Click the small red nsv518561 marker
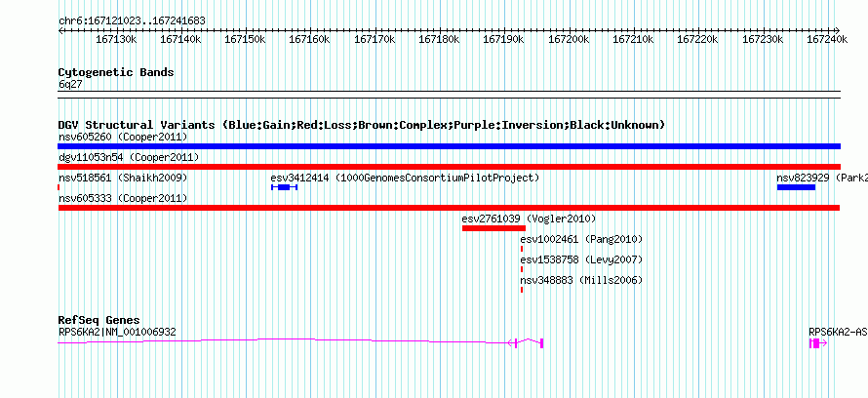The height and width of the screenshot is (398, 868). click(x=59, y=187)
